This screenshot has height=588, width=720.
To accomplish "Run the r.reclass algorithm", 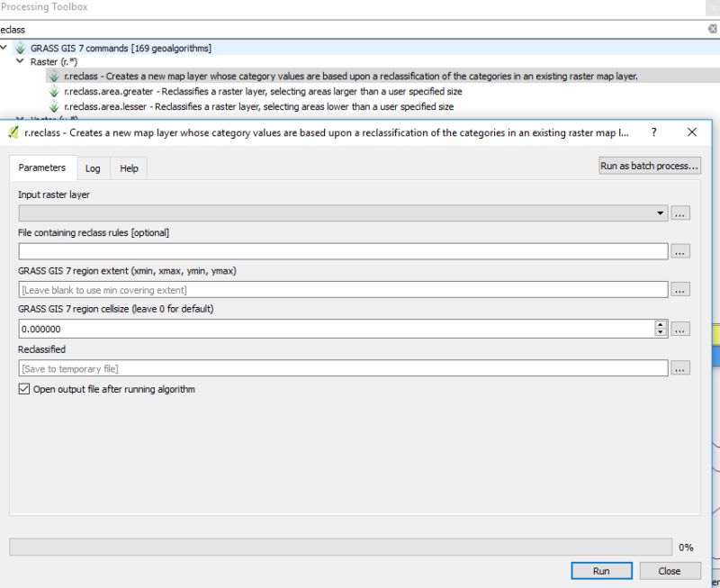I will pos(601,571).
